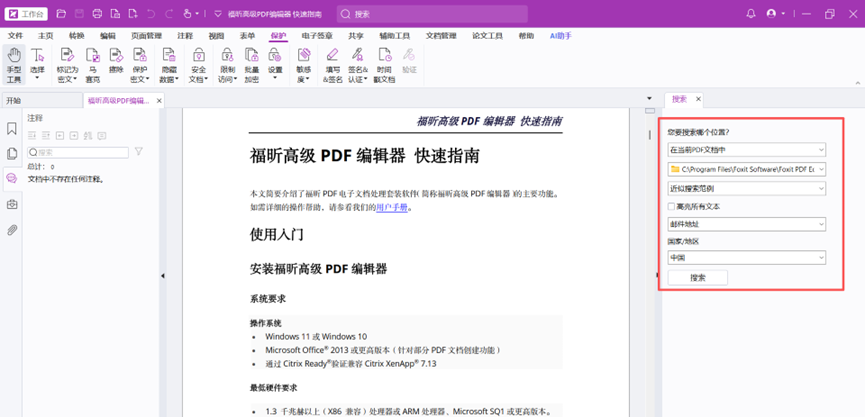Click the 填写&签名 fill and sign icon
Image resolution: width=865 pixels, height=417 pixels.
point(332,65)
